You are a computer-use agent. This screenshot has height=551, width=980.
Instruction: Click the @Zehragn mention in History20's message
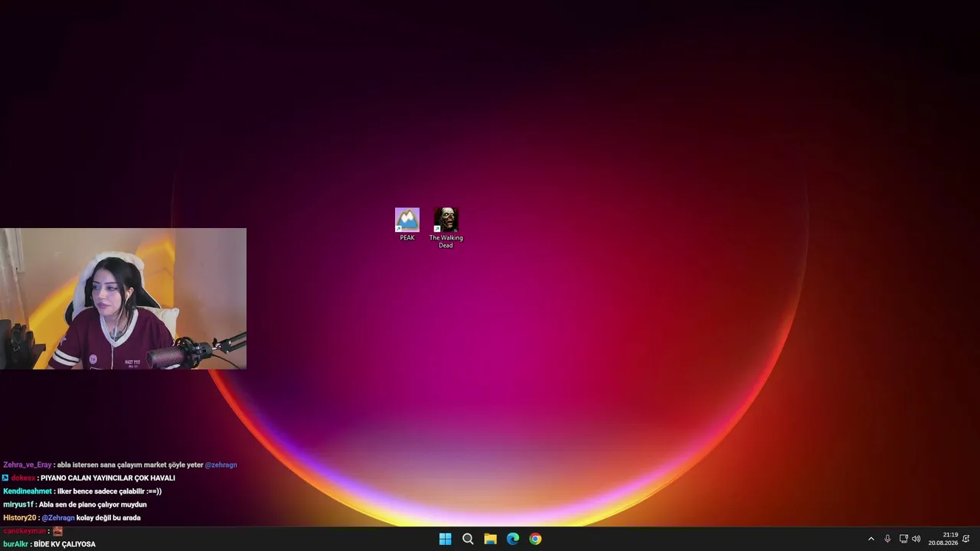pos(58,518)
